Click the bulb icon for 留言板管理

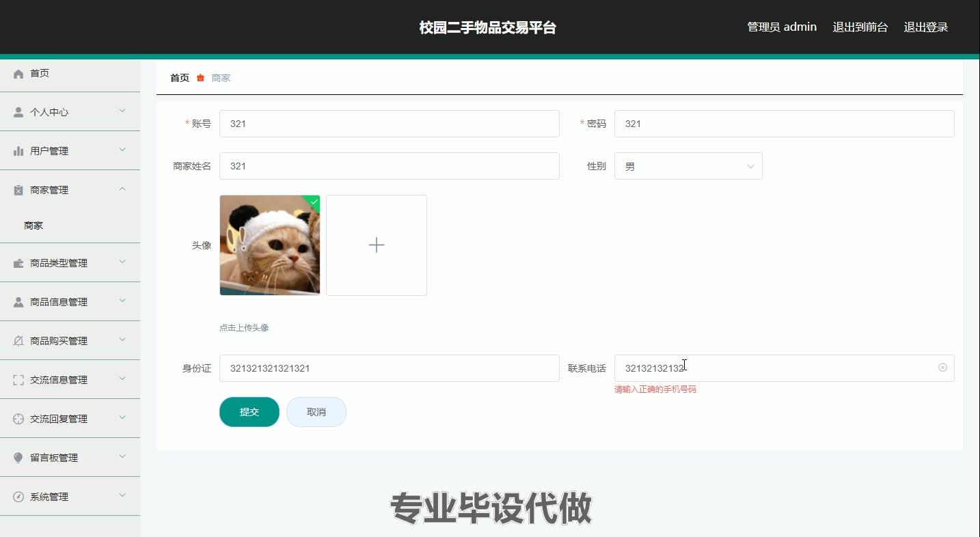coord(18,458)
